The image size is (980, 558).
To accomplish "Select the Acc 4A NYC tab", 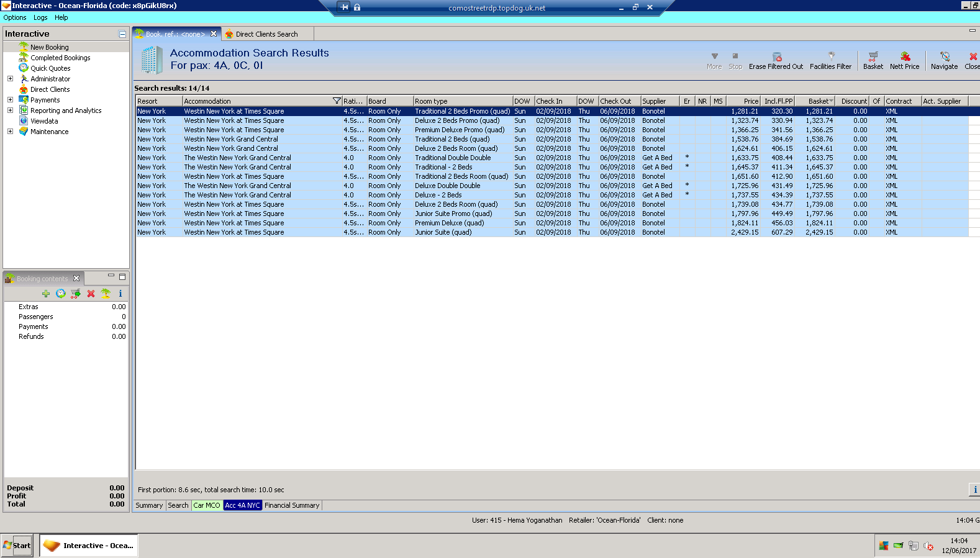I will 243,505.
